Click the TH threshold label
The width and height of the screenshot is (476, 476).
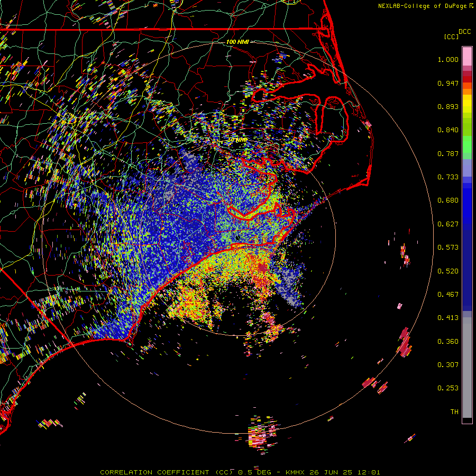(x=454, y=412)
